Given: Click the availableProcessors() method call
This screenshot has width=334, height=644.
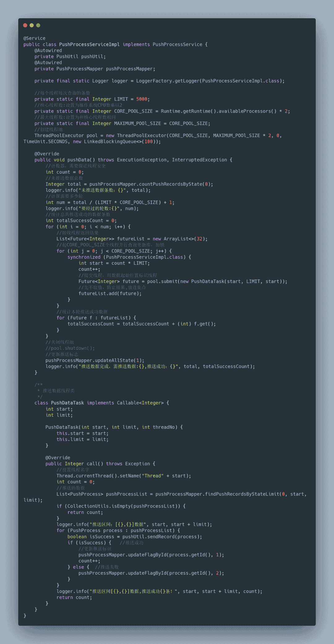Looking at the screenshot, I should click(248, 111).
